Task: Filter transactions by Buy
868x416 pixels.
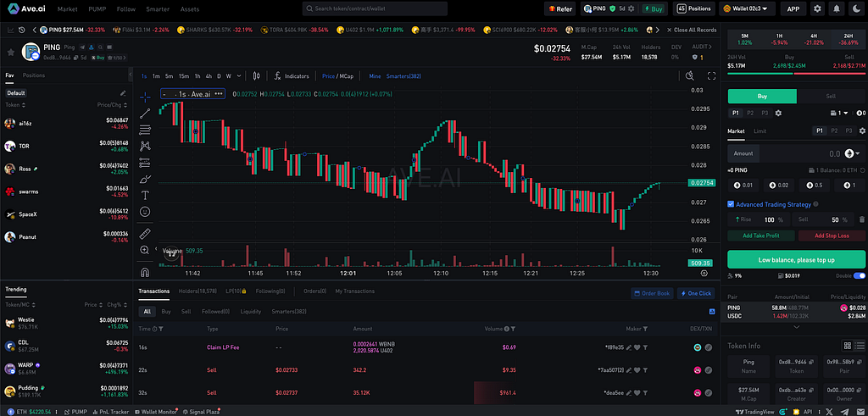Action: point(166,312)
